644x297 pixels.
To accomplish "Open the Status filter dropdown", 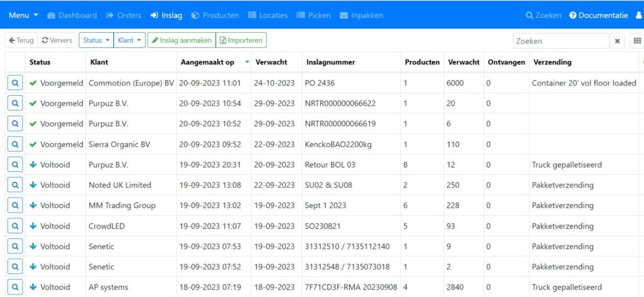I will [x=96, y=40].
